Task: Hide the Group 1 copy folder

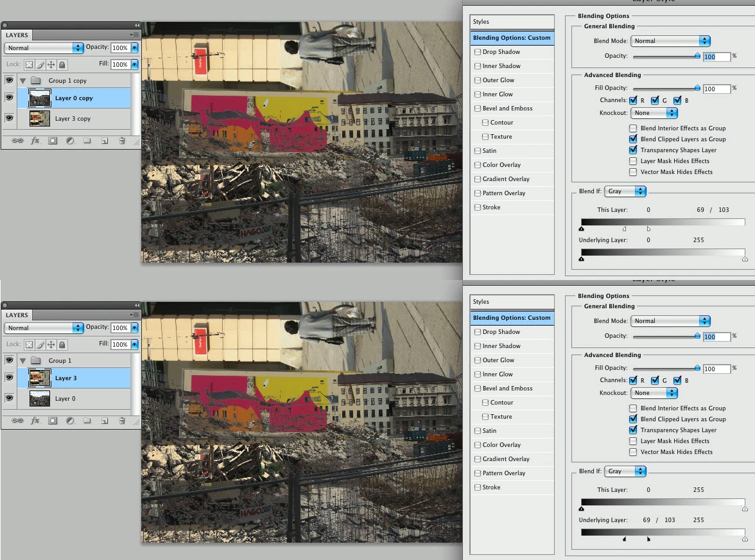Action: point(9,80)
